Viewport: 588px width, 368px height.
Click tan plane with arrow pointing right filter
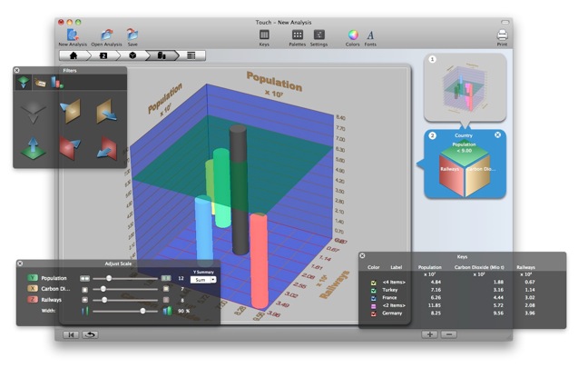(106, 111)
